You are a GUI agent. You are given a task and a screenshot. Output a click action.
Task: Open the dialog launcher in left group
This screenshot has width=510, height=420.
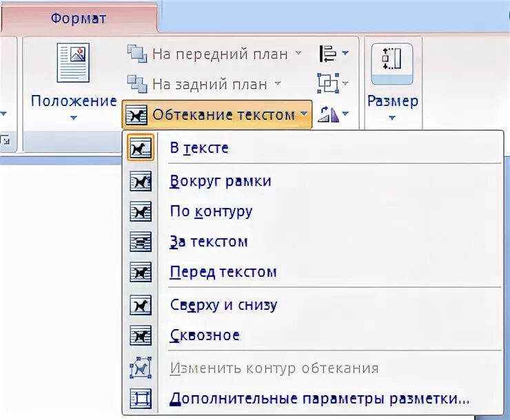pyautogui.click(x=6, y=140)
